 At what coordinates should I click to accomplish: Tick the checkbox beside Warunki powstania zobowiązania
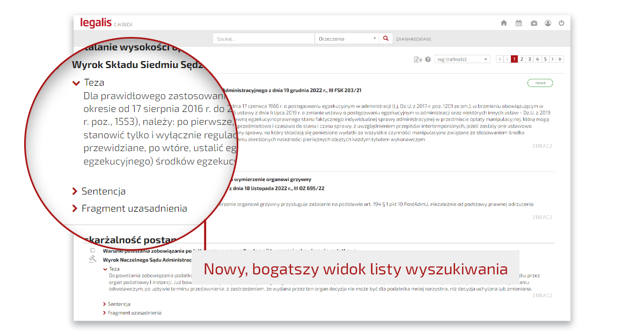pos(93,250)
